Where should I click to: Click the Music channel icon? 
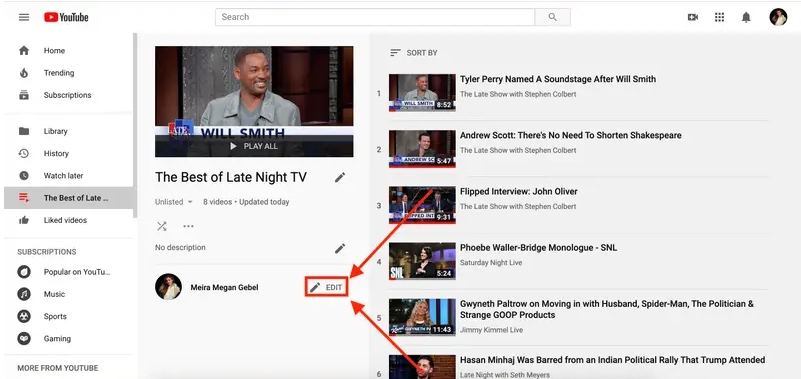[x=24, y=294]
